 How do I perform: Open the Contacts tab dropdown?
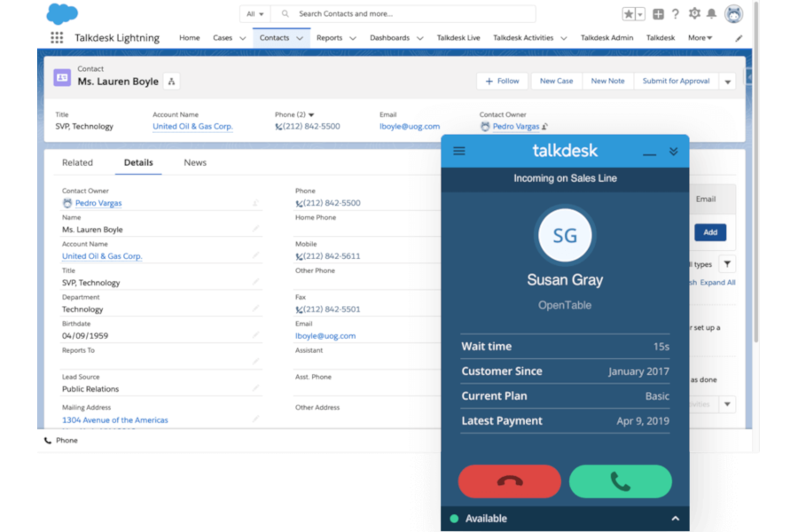[x=299, y=38]
